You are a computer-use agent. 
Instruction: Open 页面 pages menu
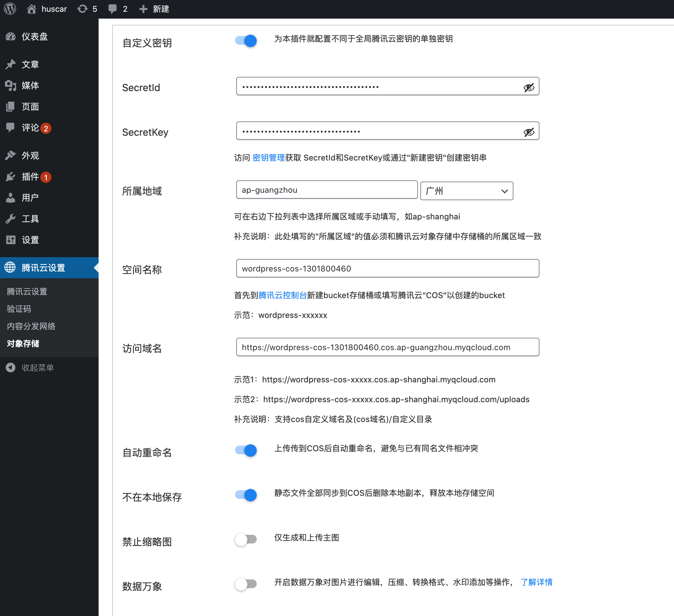[49, 107]
